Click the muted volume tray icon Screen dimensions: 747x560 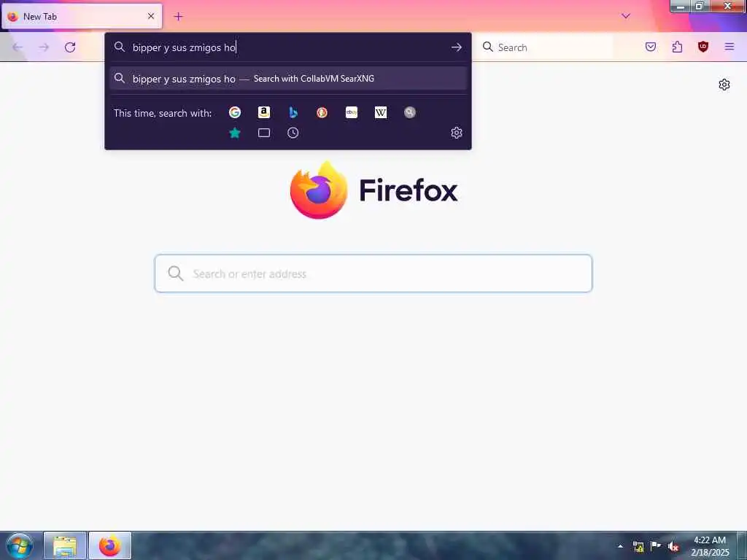(x=673, y=546)
